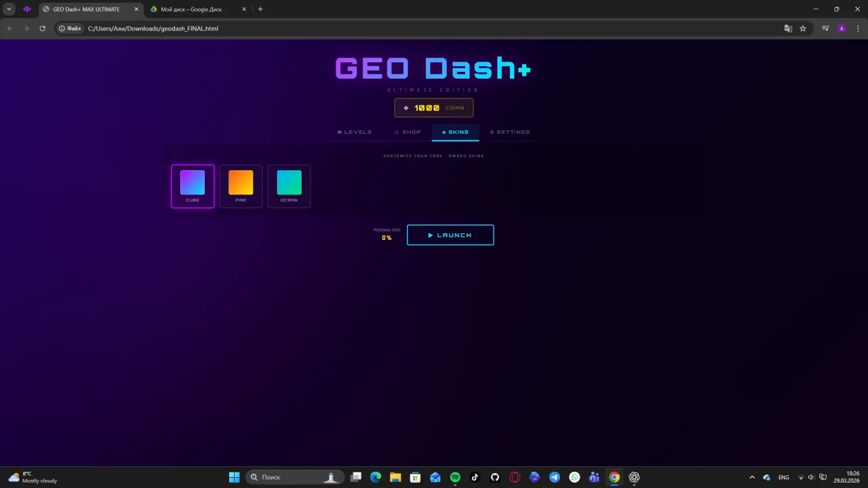The height and width of the screenshot is (488, 868).
Task: Select the Cube skin
Action: click(193, 186)
